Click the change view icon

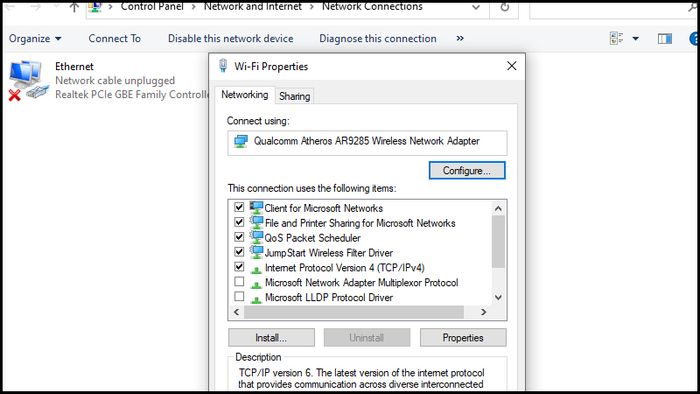click(x=616, y=38)
